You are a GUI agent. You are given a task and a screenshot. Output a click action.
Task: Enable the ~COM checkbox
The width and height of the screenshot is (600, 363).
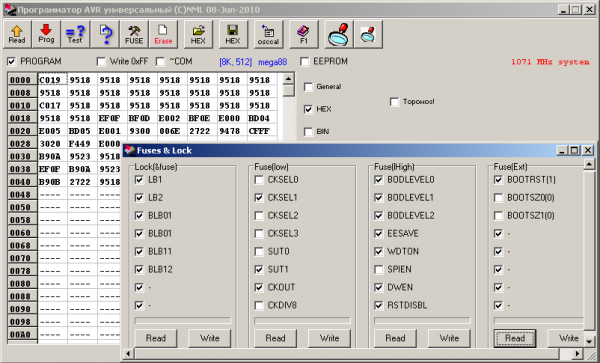(x=160, y=62)
